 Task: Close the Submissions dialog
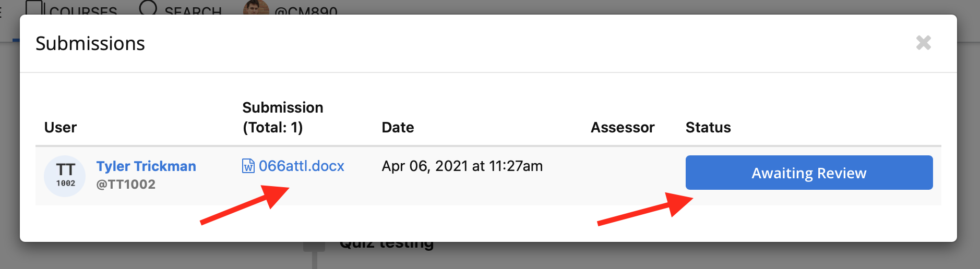pyautogui.click(x=923, y=43)
